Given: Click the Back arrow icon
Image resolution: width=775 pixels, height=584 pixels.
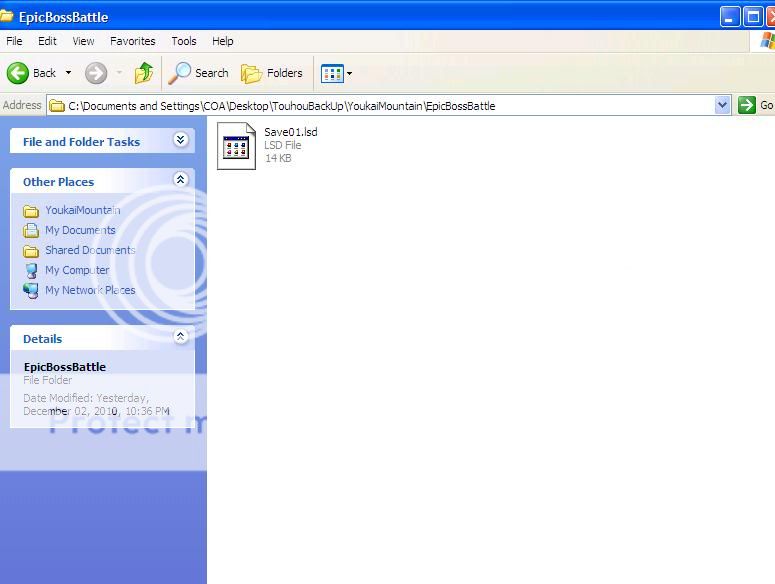Looking at the screenshot, I should [18, 73].
